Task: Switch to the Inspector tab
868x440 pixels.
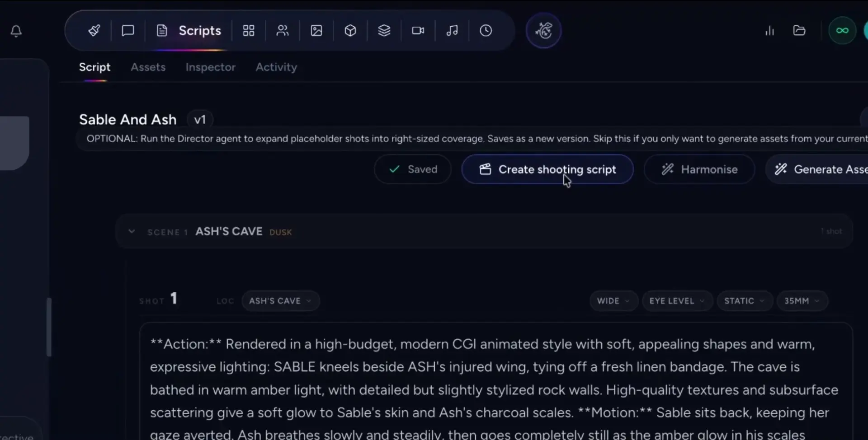Action: pyautogui.click(x=210, y=67)
